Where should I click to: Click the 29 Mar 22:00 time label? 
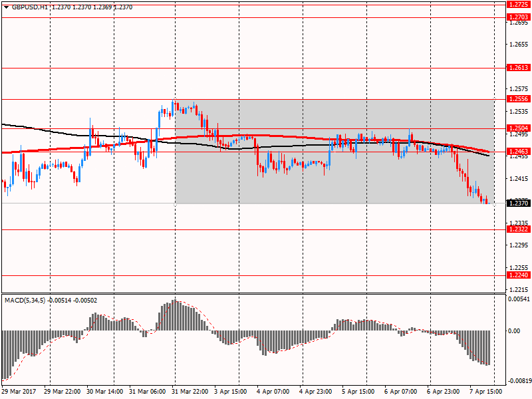coord(63,391)
